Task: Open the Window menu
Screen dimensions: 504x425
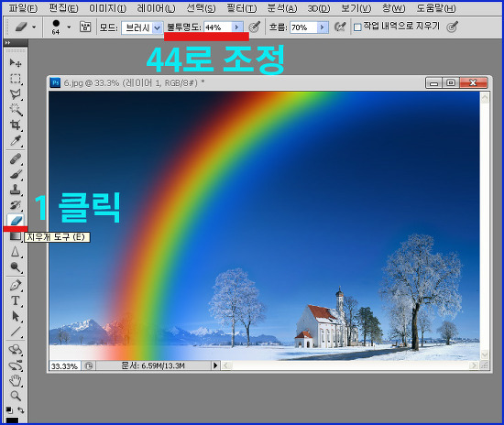Action: [x=393, y=8]
